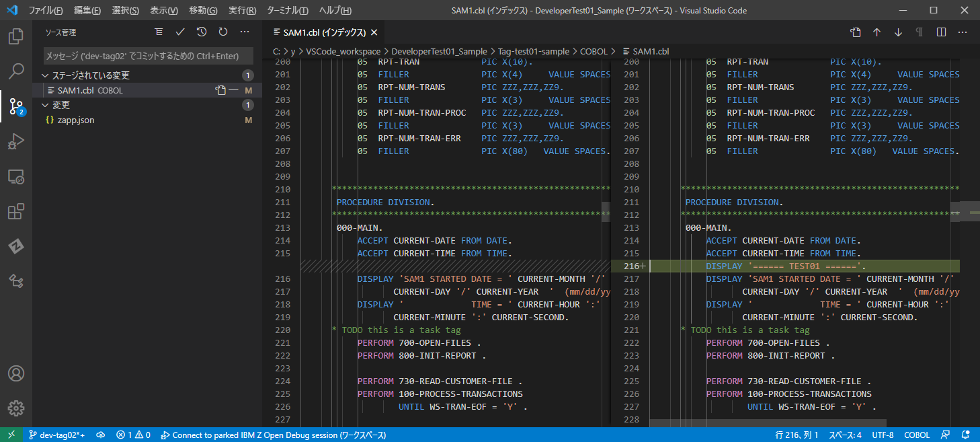Open the Manage gear menu
The image size is (980, 442).
pos(16,408)
